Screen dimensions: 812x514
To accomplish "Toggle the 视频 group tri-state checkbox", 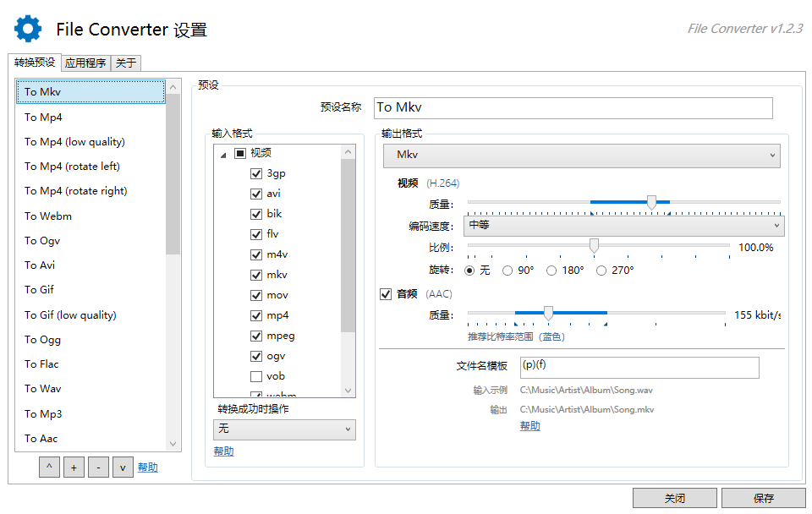I will click(x=239, y=153).
